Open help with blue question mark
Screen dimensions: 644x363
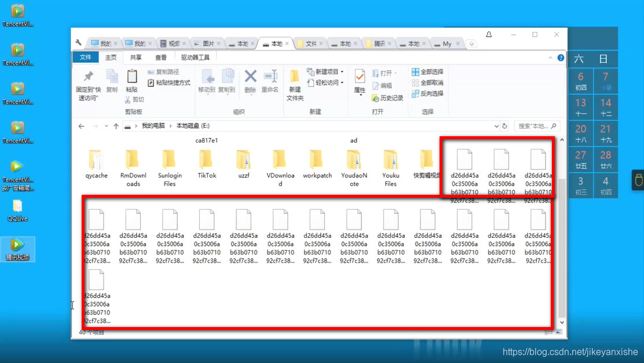(x=561, y=57)
